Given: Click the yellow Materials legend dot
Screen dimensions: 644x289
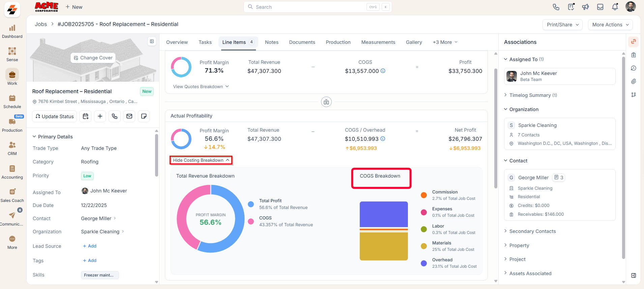Looking at the screenshot, I should tap(424, 246).
